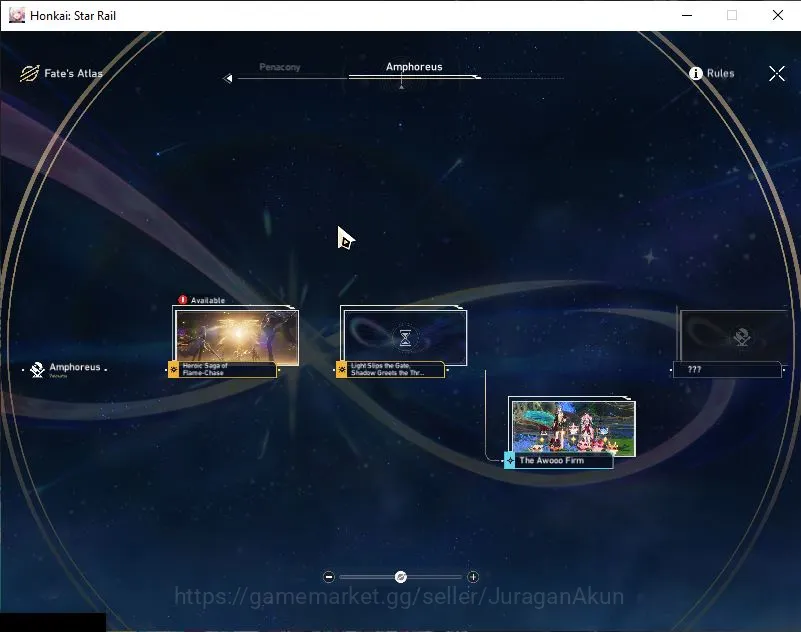Image resolution: width=801 pixels, height=632 pixels.
Task: Switch to the Penacony tab
Action: tap(279, 67)
